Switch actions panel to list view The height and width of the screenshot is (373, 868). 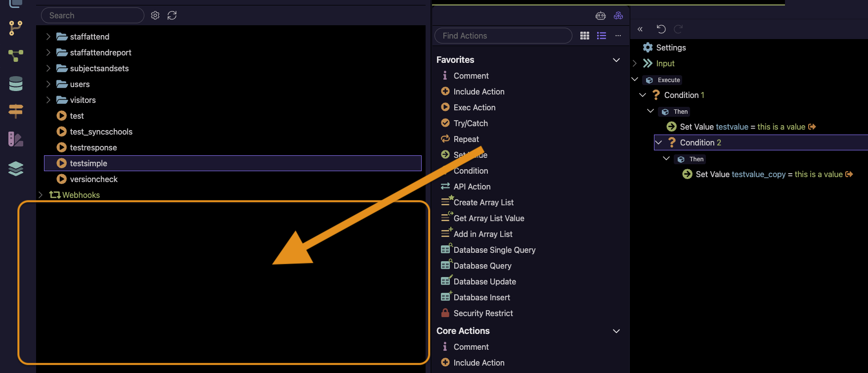tap(602, 36)
